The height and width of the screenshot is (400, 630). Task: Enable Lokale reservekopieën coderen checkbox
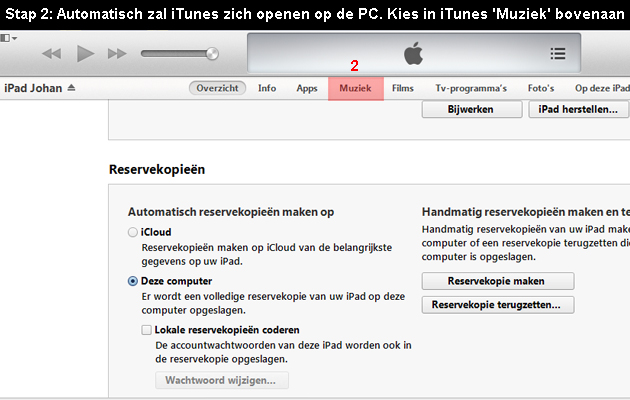147,330
